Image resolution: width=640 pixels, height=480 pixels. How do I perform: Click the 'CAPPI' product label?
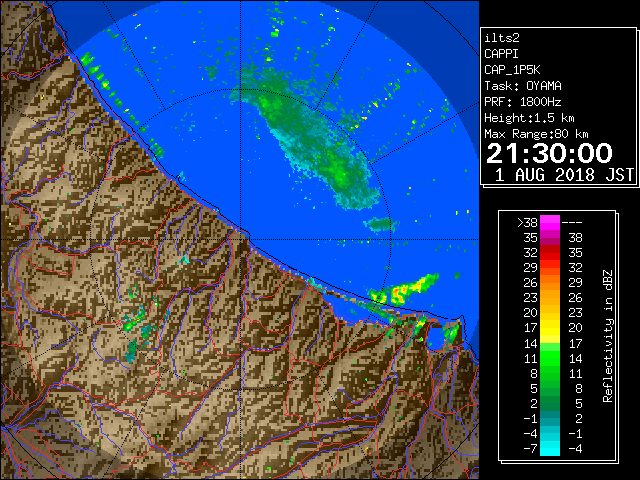[x=501, y=54]
